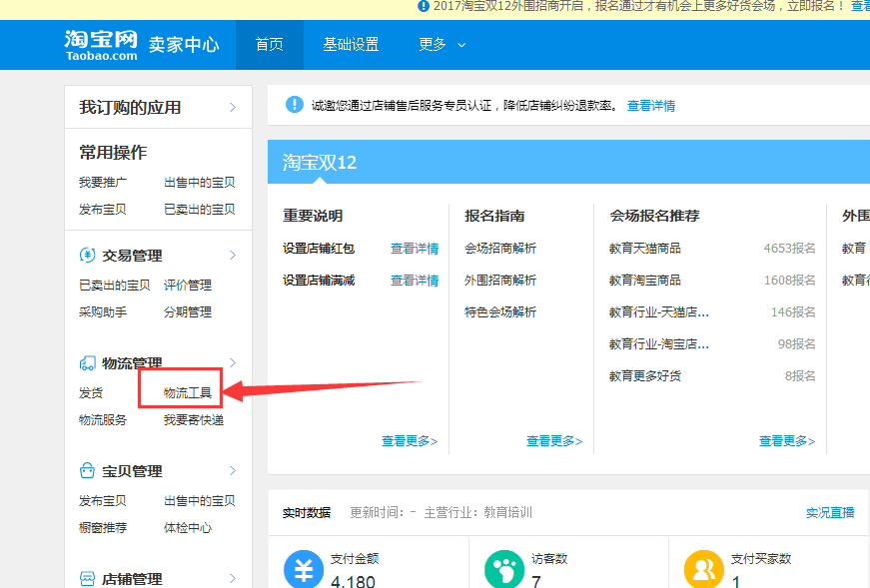Expand 交易管理 section arrow
Image resolution: width=870 pixels, height=588 pixels.
coord(233,256)
